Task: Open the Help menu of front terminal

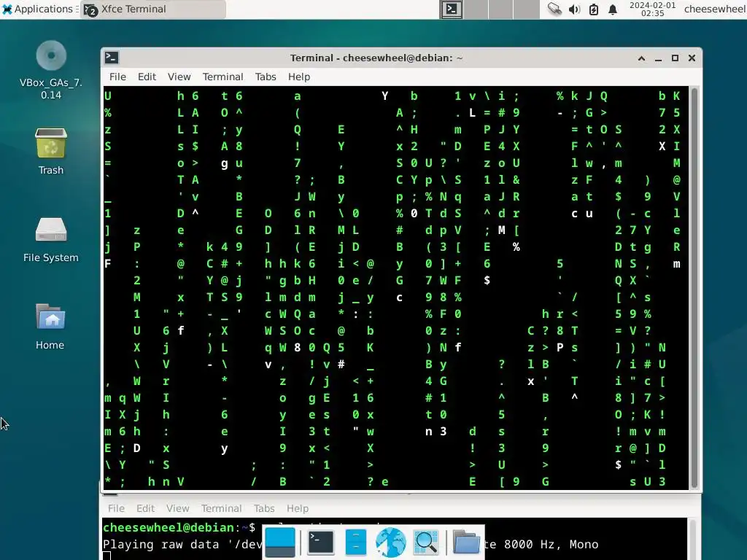Action: [x=298, y=77]
